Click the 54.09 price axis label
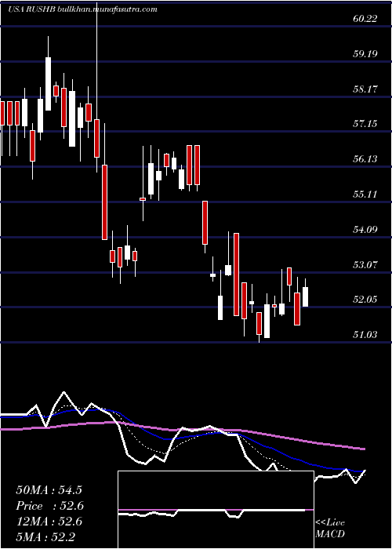 (x=365, y=229)
